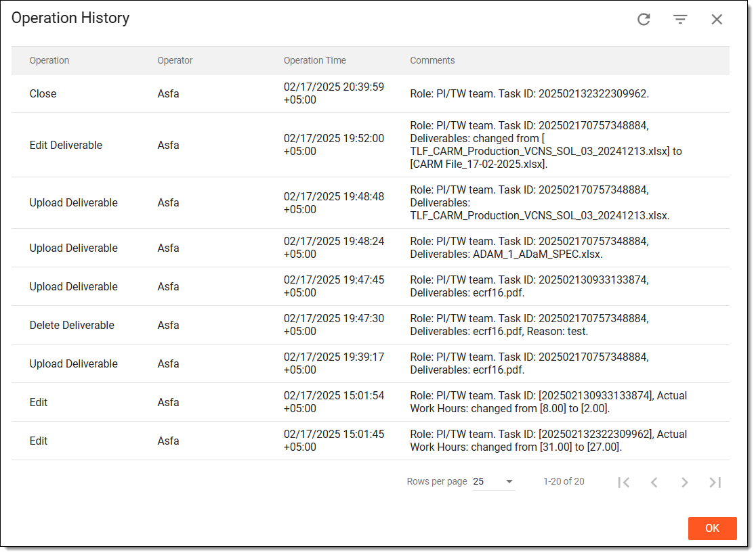Image resolution: width=756 pixels, height=555 pixels.
Task: Select Upload Deliverable at 19:48:24
Action: click(74, 248)
